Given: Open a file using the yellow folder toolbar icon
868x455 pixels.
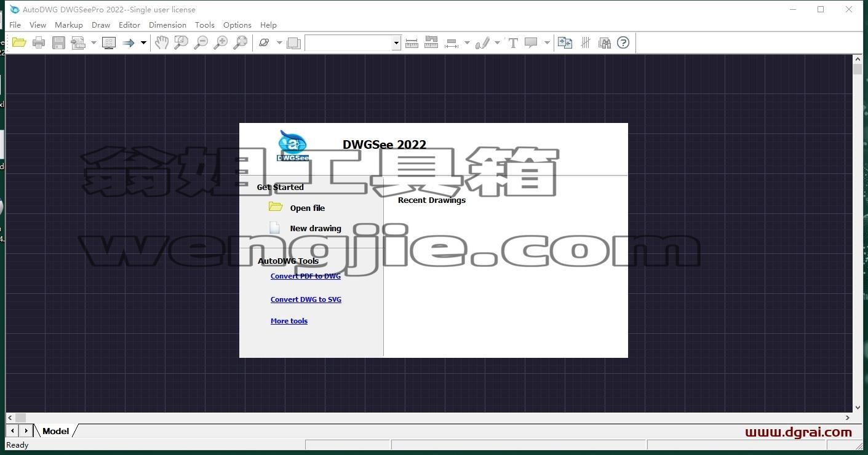Looking at the screenshot, I should [19, 42].
